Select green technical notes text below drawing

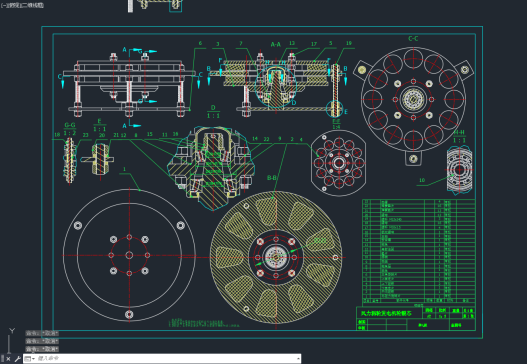[203, 323]
